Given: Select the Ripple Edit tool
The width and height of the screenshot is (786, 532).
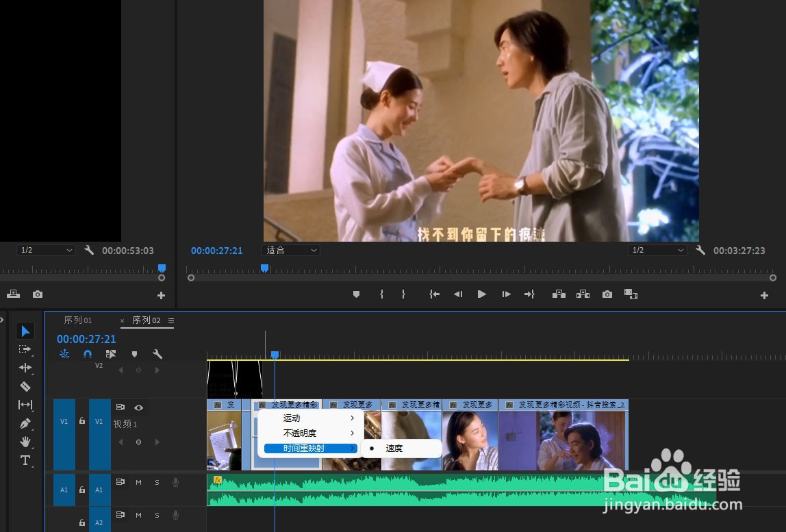Looking at the screenshot, I should click(x=25, y=368).
